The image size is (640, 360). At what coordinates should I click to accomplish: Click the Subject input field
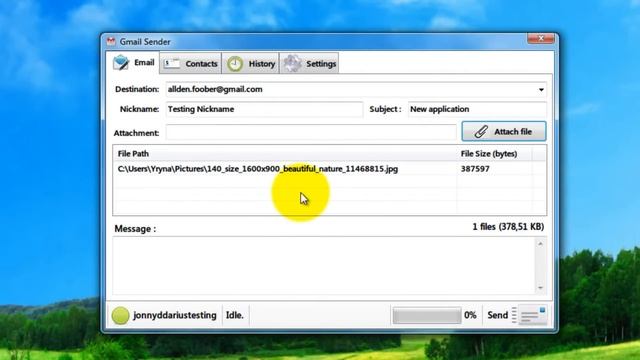click(x=477, y=109)
